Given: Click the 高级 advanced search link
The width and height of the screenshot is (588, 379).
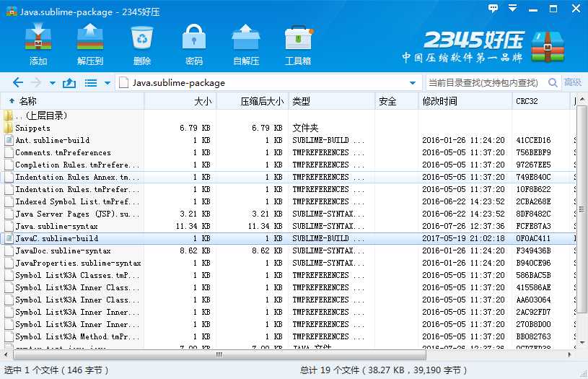Looking at the screenshot, I should pos(573,82).
